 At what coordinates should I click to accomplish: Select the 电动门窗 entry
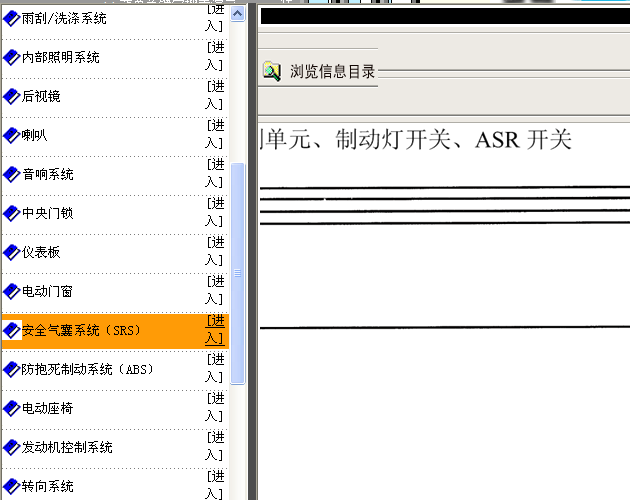(47, 291)
